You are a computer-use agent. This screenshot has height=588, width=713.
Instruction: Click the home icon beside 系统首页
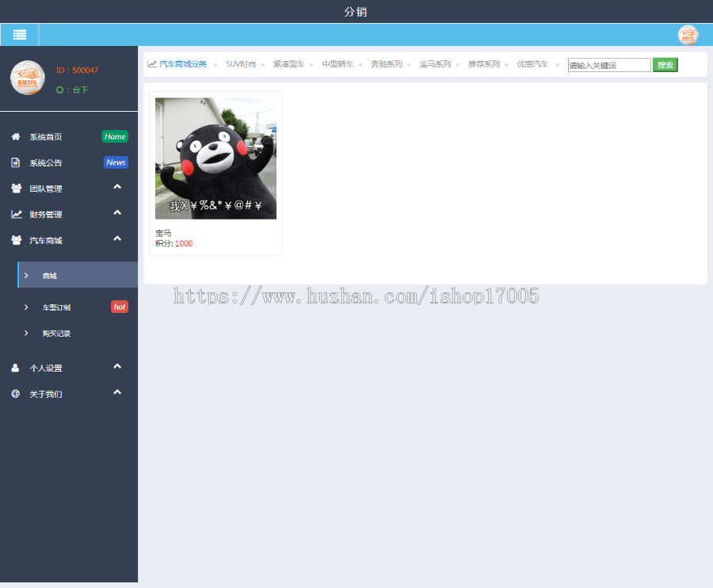(16, 136)
